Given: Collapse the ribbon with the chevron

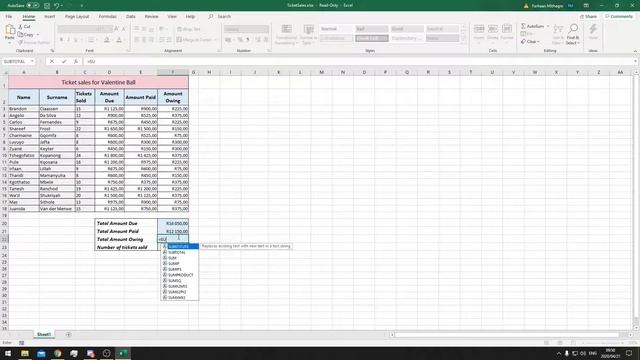Looking at the screenshot, I should point(635,51).
